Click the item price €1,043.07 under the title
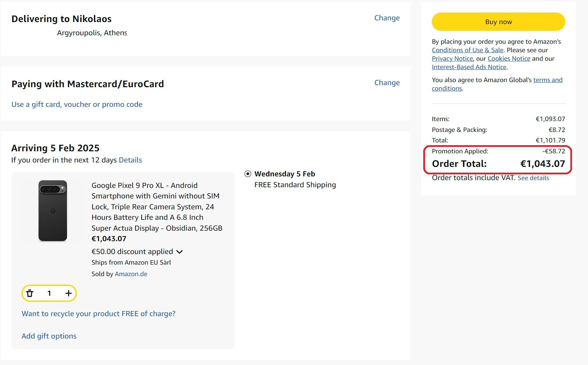This screenshot has width=588, height=365. [x=109, y=239]
